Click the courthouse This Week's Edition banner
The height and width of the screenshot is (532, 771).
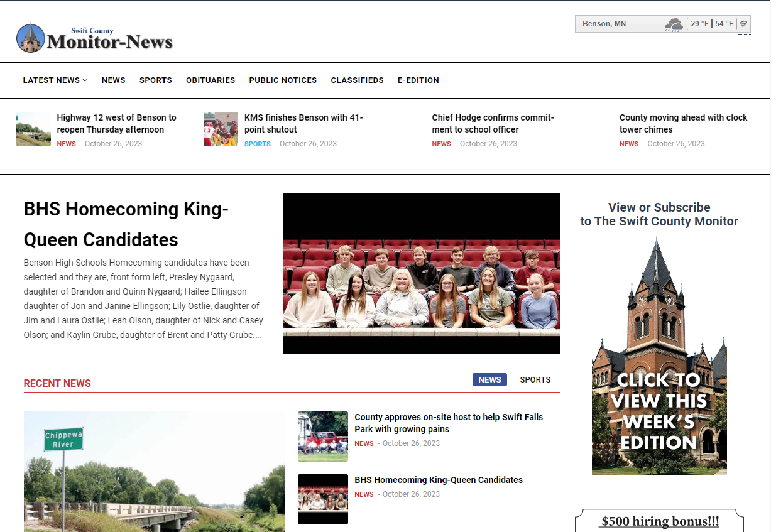pyautogui.click(x=659, y=356)
